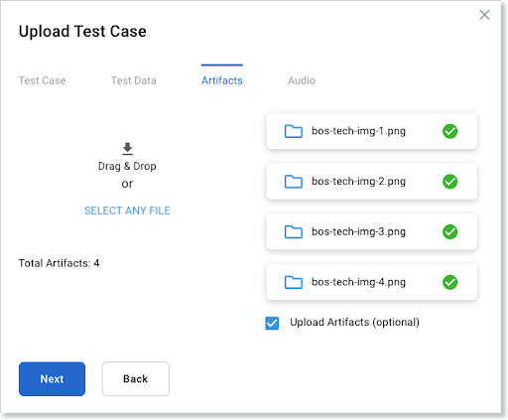Click green checkmark beside bos-tech-img-3.png
The width and height of the screenshot is (508, 420).
click(449, 232)
